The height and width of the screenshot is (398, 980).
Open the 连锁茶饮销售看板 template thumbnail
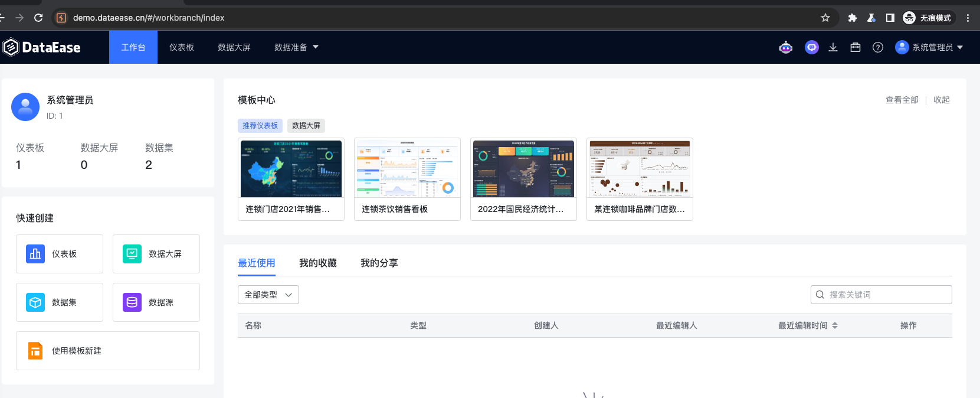(407, 169)
